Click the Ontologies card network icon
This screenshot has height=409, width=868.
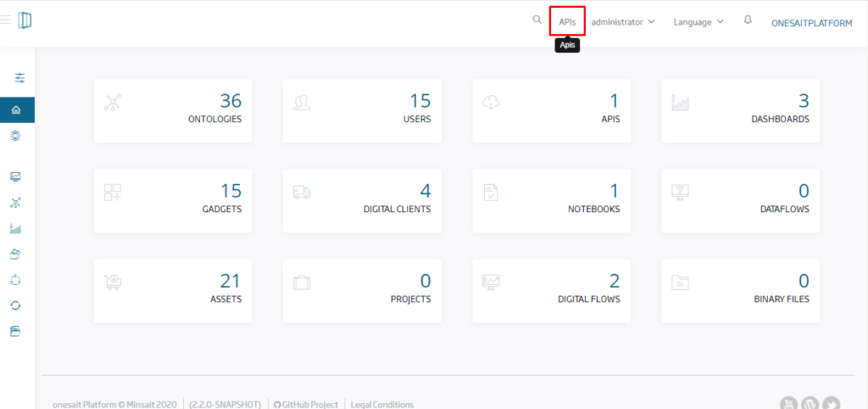click(113, 103)
